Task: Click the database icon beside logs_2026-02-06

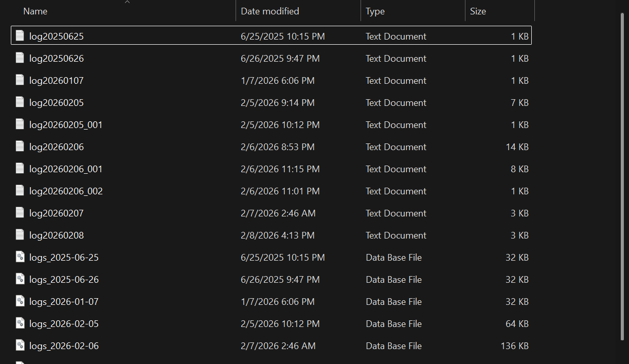Action: point(20,345)
